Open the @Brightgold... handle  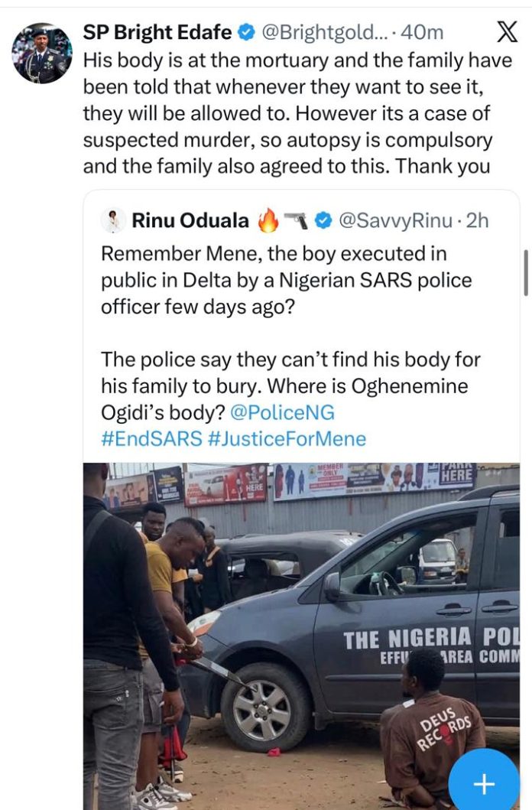click(x=320, y=33)
